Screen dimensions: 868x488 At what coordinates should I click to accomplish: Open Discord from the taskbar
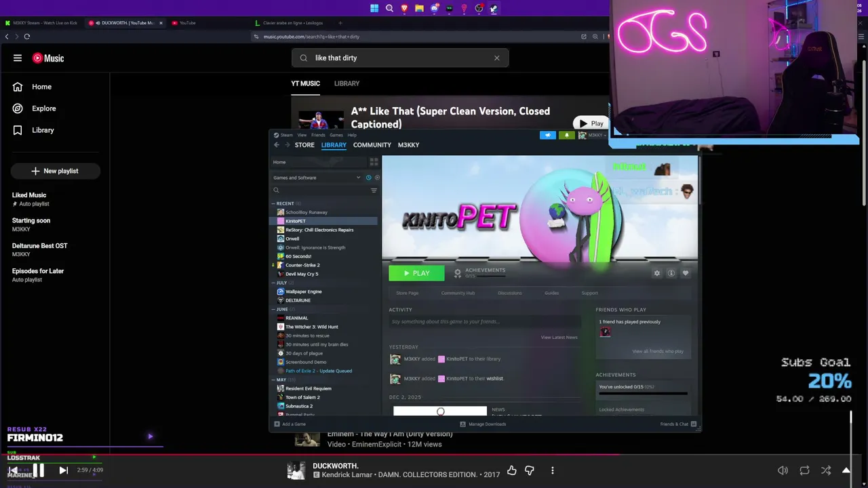(434, 8)
